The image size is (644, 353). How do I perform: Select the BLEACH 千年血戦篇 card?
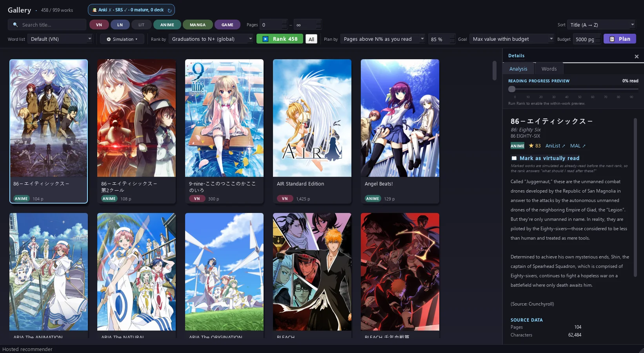click(x=400, y=275)
